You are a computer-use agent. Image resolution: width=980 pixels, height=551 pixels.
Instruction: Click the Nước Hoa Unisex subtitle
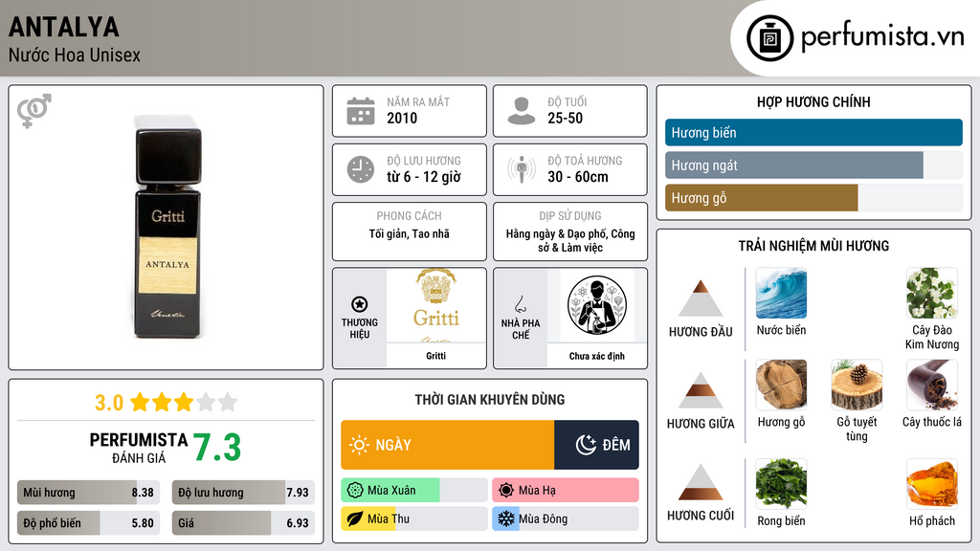[x=75, y=55]
